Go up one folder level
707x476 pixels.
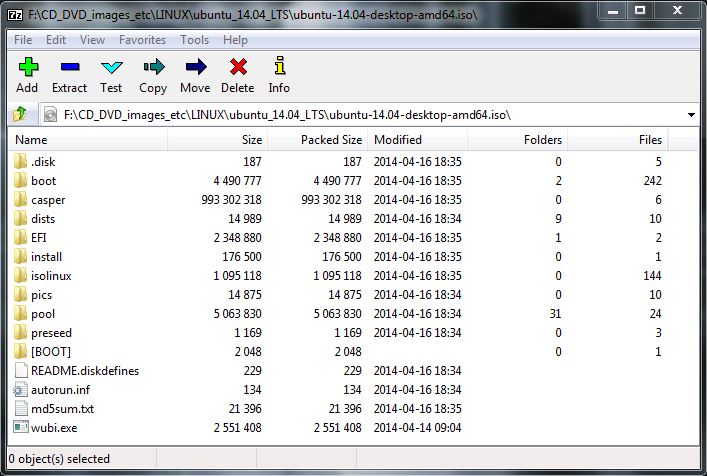pos(20,114)
